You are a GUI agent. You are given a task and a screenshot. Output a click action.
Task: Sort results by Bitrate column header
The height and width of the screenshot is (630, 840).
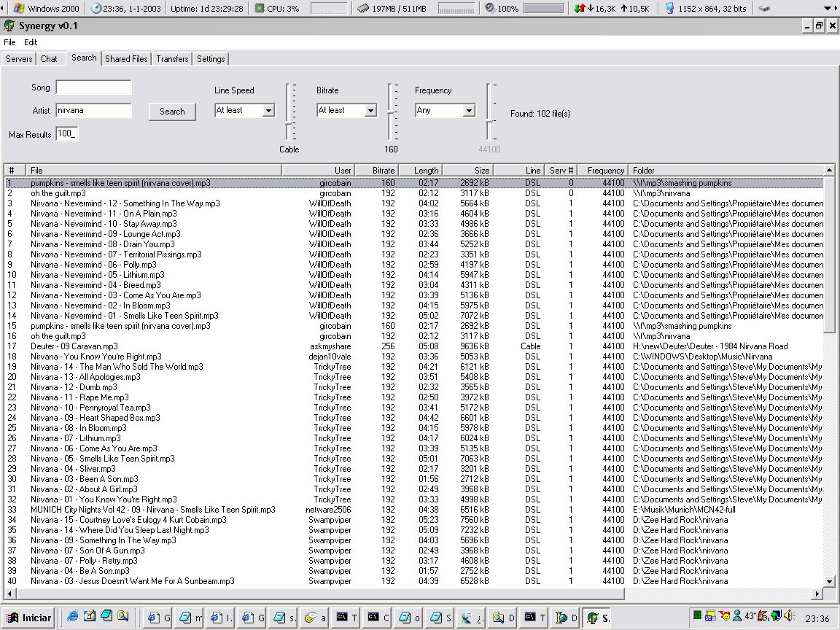[376, 171]
